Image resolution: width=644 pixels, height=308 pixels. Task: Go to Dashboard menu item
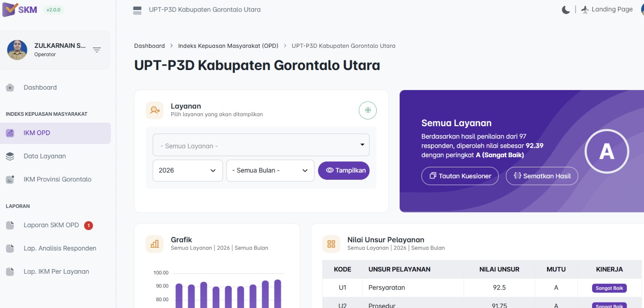tap(40, 88)
